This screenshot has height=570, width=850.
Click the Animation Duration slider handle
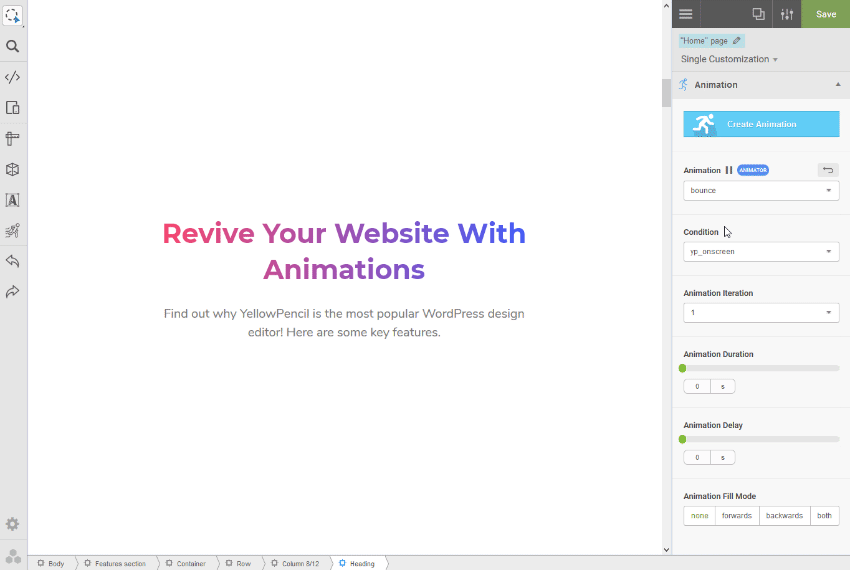(682, 368)
